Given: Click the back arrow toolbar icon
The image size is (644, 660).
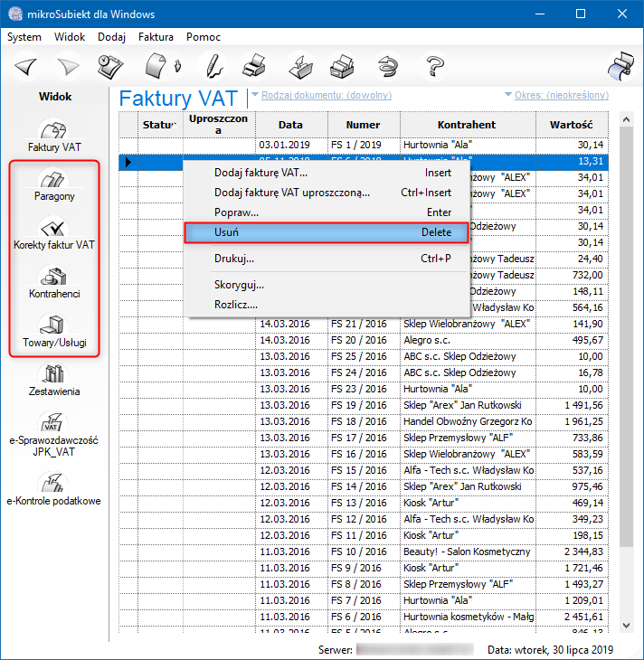Looking at the screenshot, I should pyautogui.click(x=27, y=66).
